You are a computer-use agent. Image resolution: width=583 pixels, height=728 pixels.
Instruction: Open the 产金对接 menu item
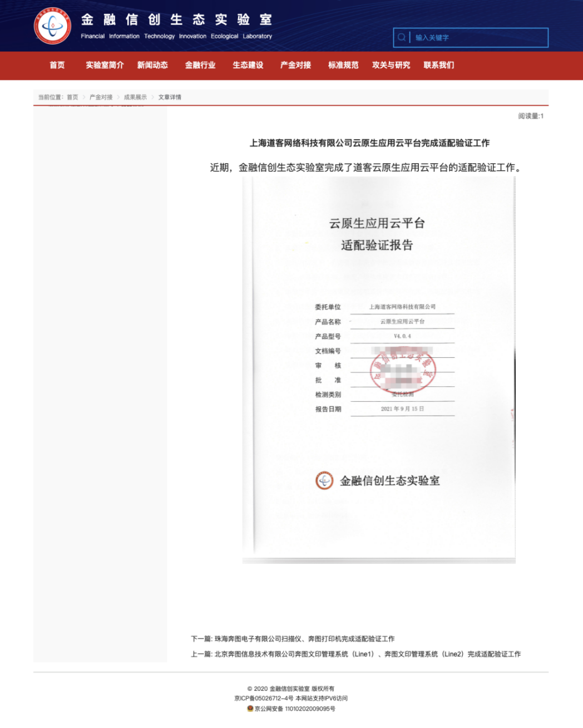point(295,65)
